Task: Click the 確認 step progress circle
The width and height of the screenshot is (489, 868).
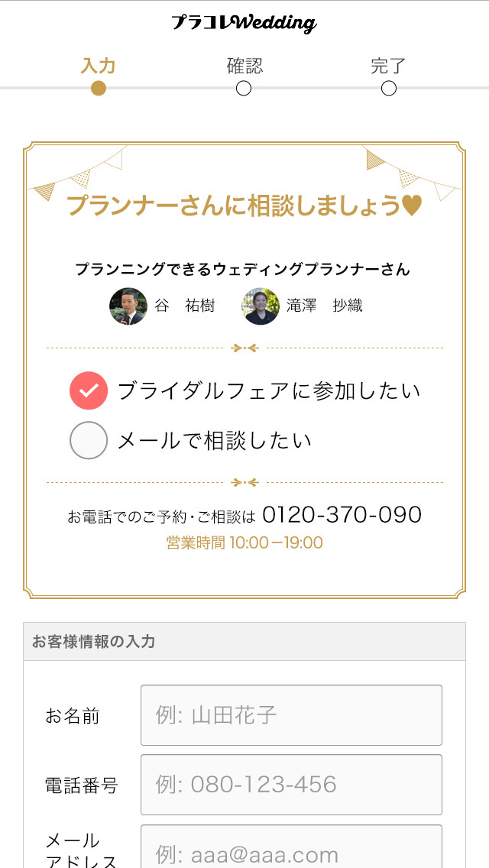Action: click(x=243, y=89)
